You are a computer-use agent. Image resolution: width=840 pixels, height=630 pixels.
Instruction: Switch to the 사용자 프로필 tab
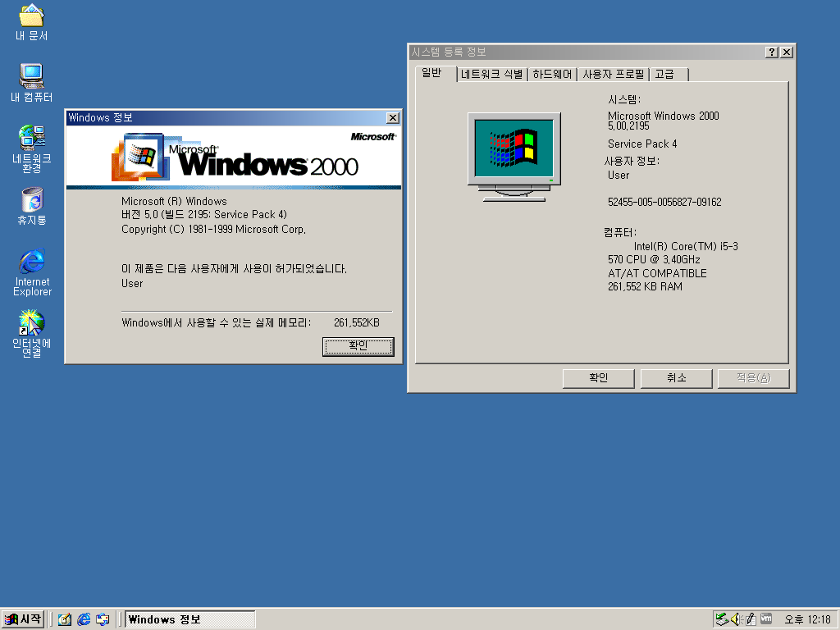pos(614,74)
